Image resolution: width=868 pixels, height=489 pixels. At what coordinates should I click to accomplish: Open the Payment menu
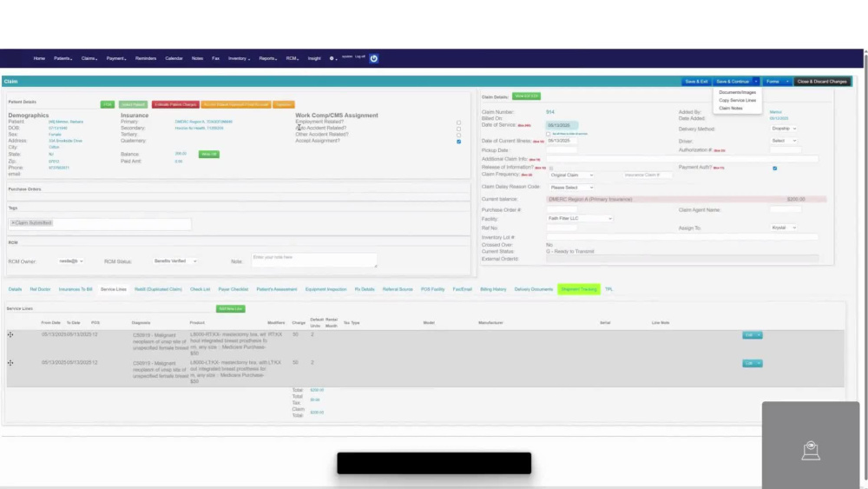tap(116, 58)
